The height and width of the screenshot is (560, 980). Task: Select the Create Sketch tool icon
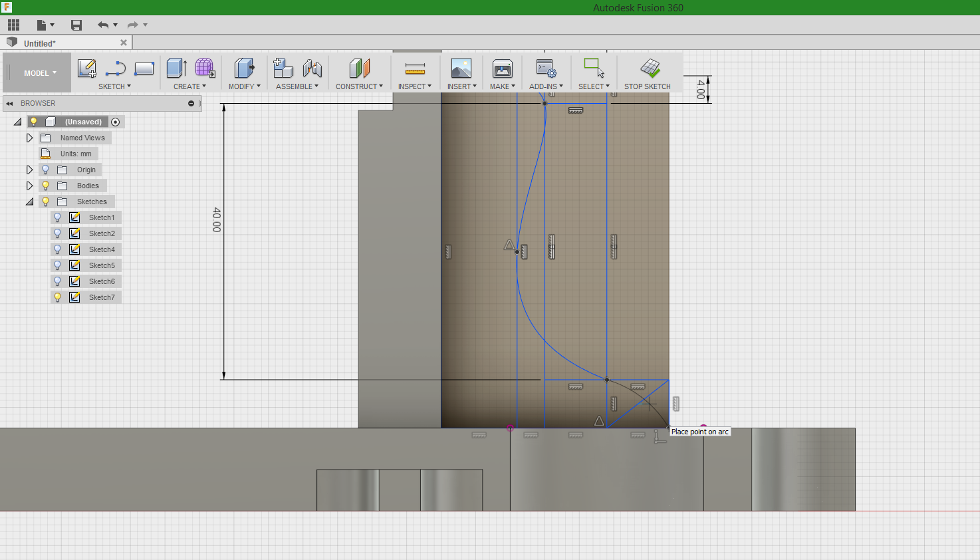[x=87, y=68]
